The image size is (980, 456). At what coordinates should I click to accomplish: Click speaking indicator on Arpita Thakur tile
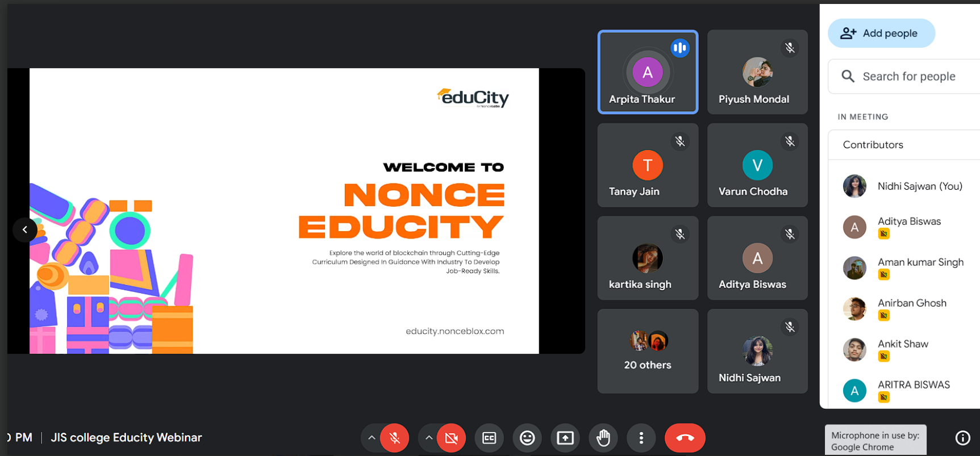680,48
